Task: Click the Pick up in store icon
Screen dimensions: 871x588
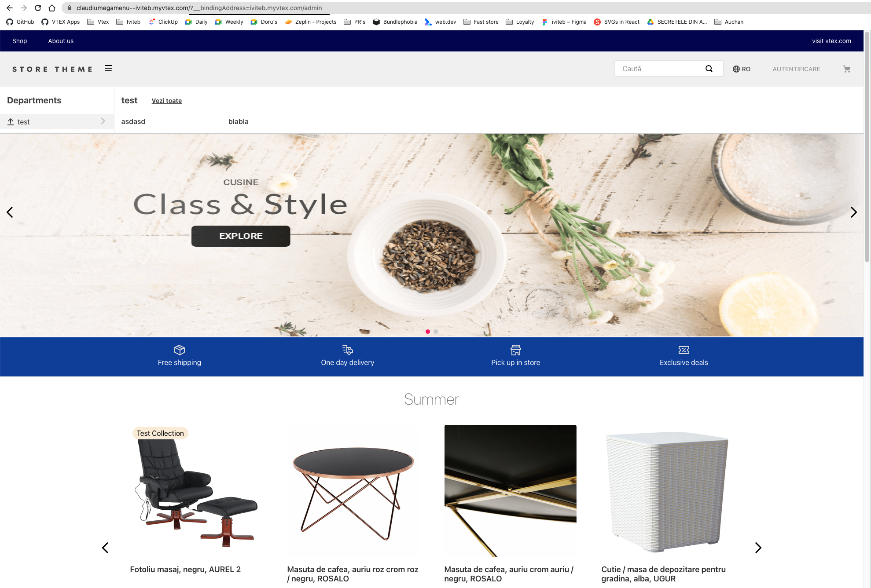Action: (x=516, y=350)
